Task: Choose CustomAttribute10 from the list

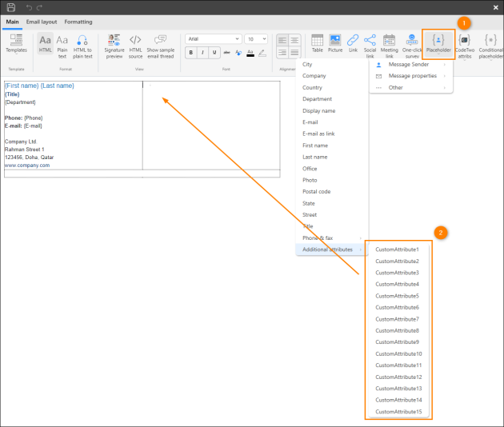Action: coord(398,353)
